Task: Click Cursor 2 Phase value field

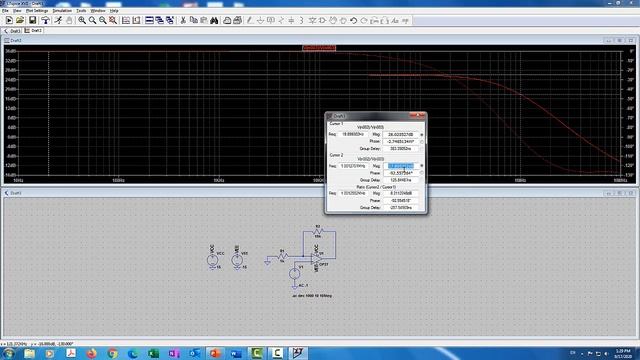Action: pyautogui.click(x=400, y=173)
